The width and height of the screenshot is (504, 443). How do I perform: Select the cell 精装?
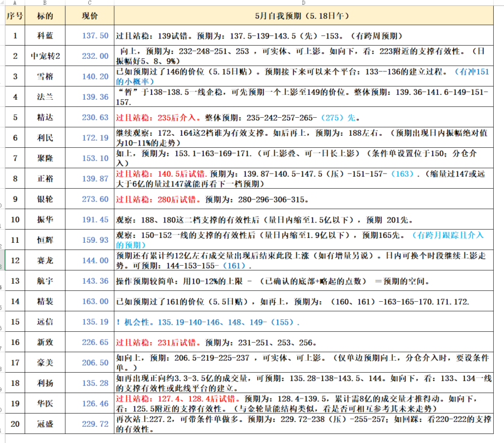click(45, 301)
